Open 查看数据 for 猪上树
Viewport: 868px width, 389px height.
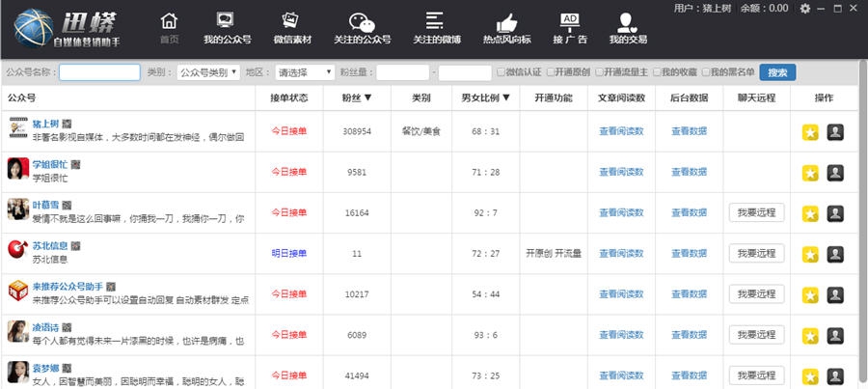[690, 131]
